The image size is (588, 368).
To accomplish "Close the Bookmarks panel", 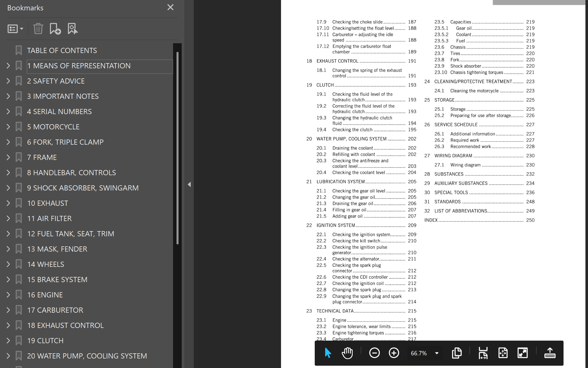I will 170,7.
